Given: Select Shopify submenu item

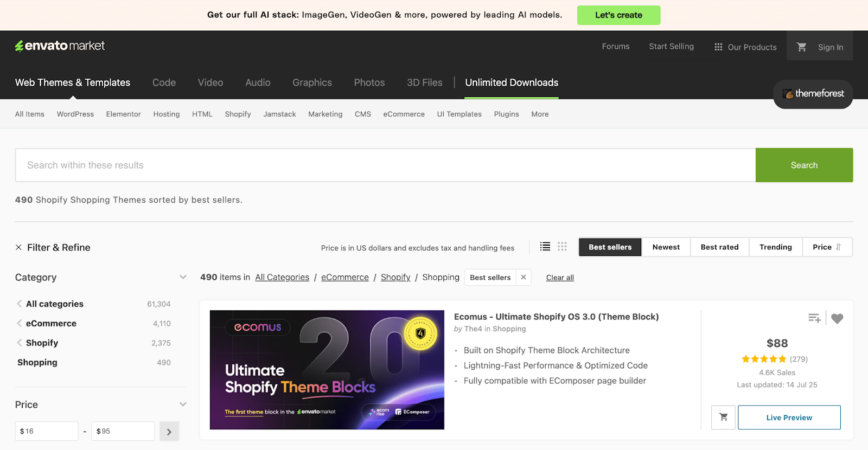Looking at the screenshot, I should tap(238, 114).
